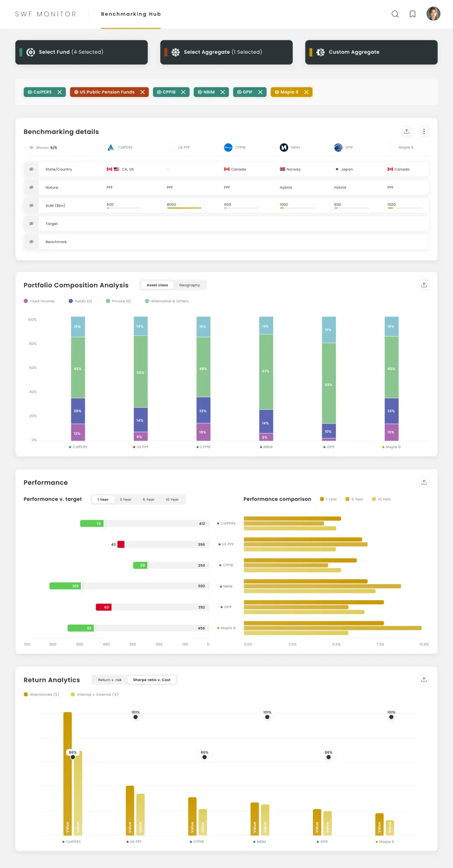
Task: Export Benchmarking details with upload icon
Action: coord(406,131)
